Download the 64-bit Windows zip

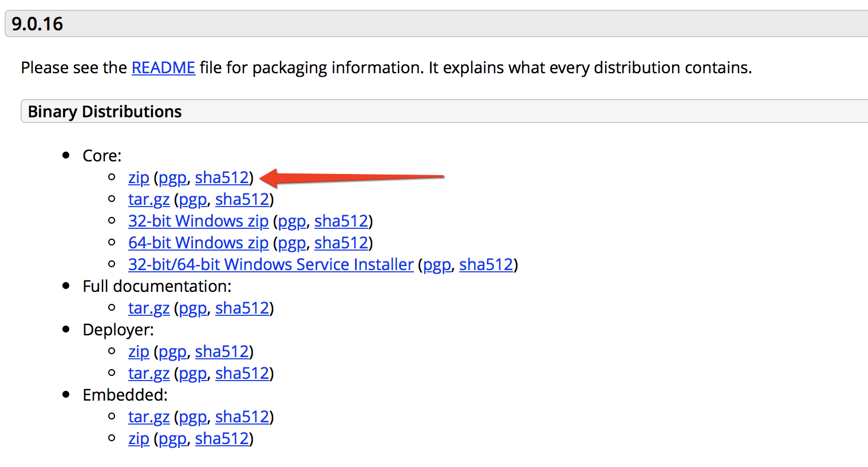[198, 243]
